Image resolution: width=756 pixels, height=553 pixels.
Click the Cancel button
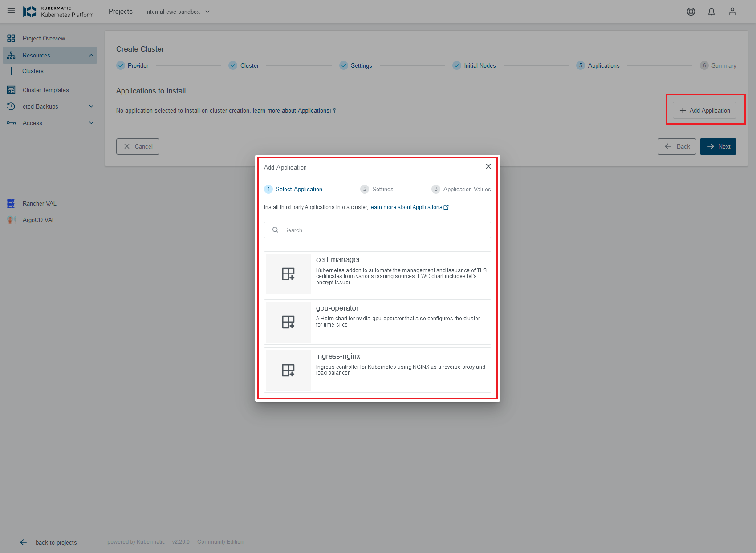pos(138,146)
